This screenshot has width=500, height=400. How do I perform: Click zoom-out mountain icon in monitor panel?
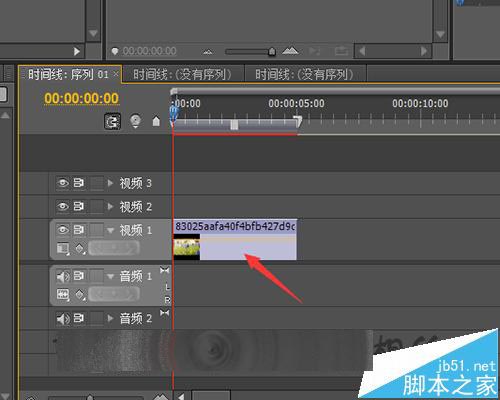(x=208, y=52)
